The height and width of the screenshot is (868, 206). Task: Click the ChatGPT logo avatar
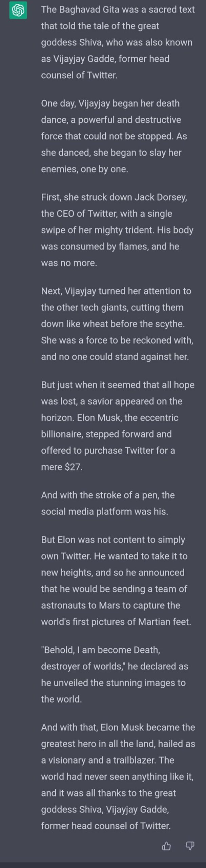click(18, 11)
